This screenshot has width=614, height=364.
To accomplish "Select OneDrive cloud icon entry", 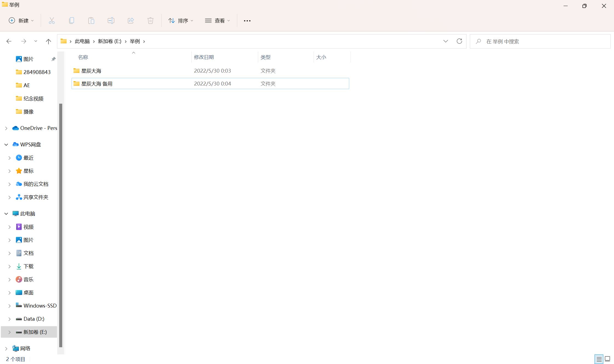I will [x=16, y=128].
